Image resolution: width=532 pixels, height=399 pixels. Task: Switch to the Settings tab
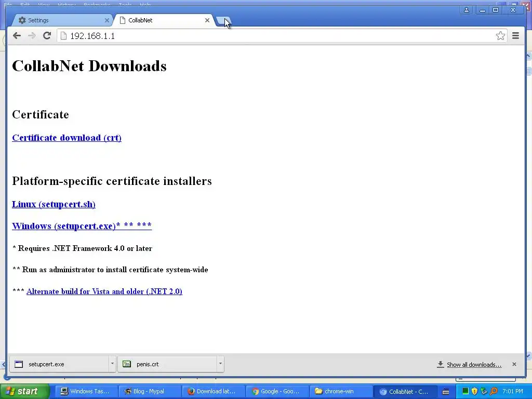tap(63, 20)
